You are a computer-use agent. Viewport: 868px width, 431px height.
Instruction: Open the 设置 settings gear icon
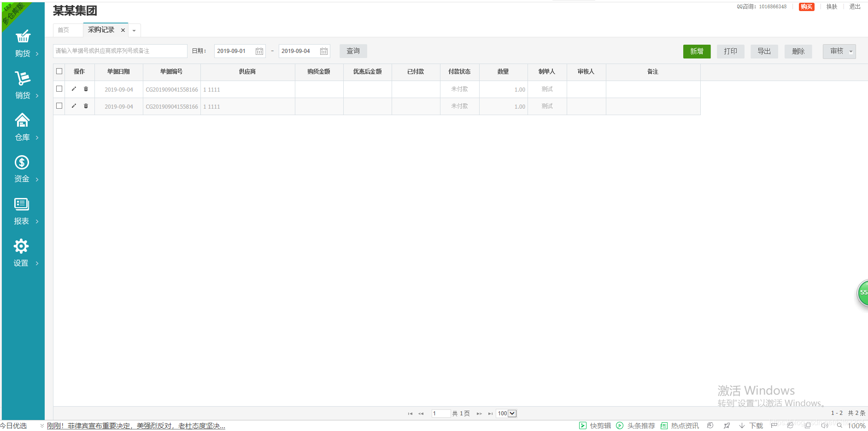pos(21,246)
